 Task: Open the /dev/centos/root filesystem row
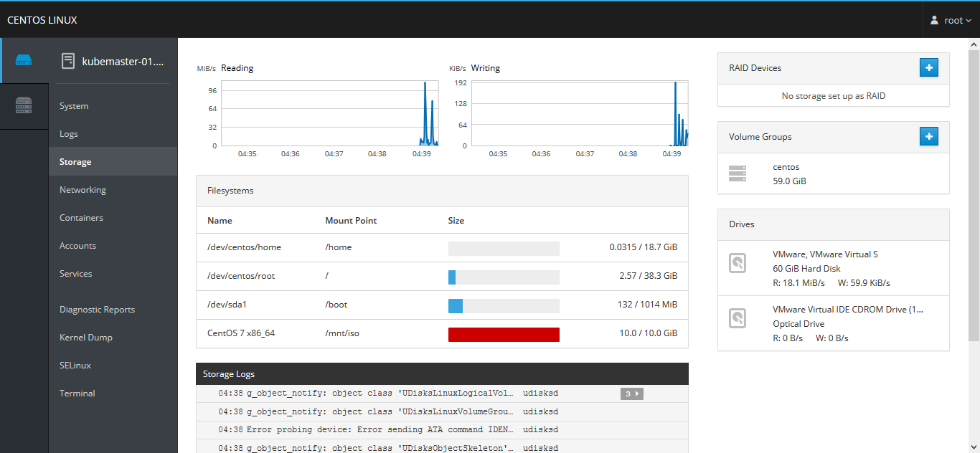coord(442,276)
